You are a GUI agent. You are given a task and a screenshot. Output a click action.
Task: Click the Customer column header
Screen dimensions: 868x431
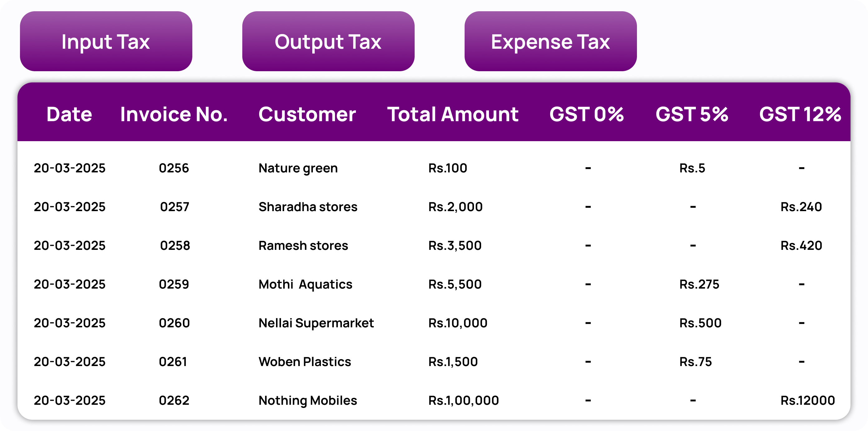(307, 114)
